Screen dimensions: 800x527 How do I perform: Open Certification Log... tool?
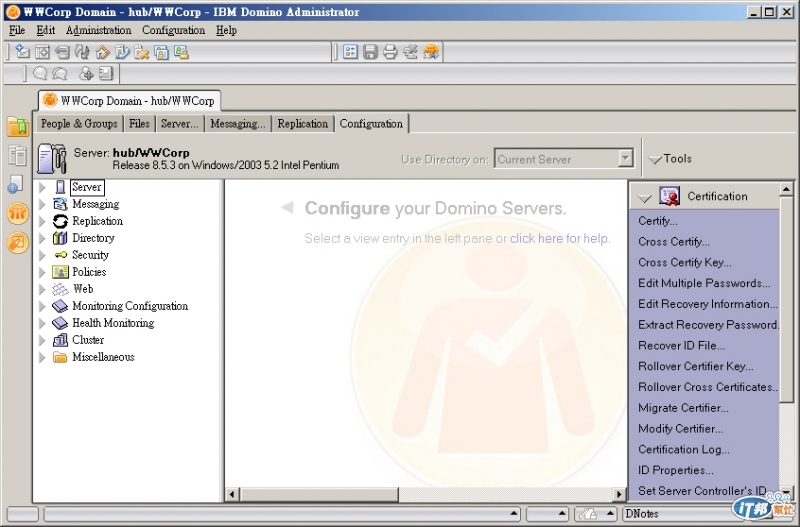tap(684, 449)
